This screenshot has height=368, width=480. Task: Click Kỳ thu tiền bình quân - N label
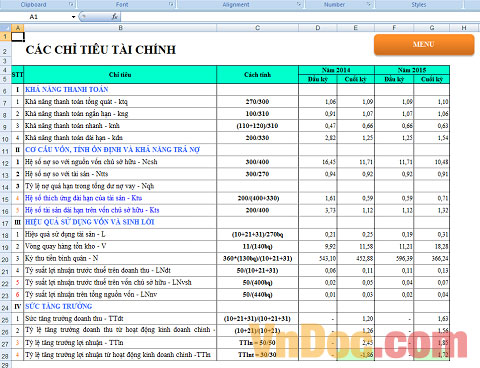(62, 258)
